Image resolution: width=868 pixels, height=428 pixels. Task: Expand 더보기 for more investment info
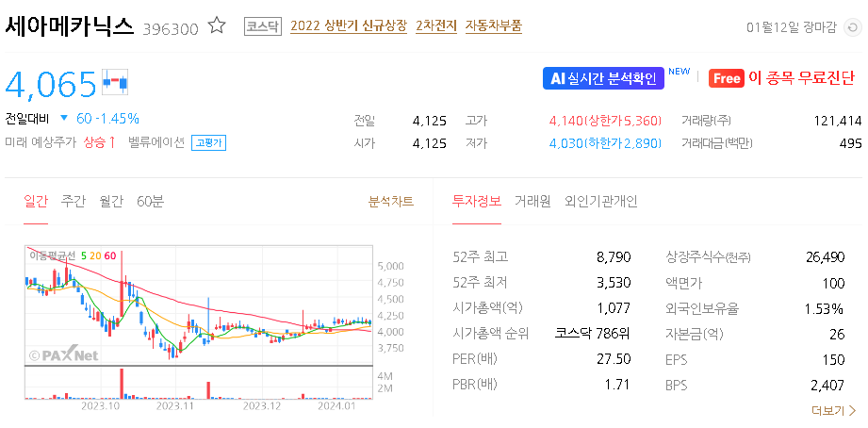(833, 411)
